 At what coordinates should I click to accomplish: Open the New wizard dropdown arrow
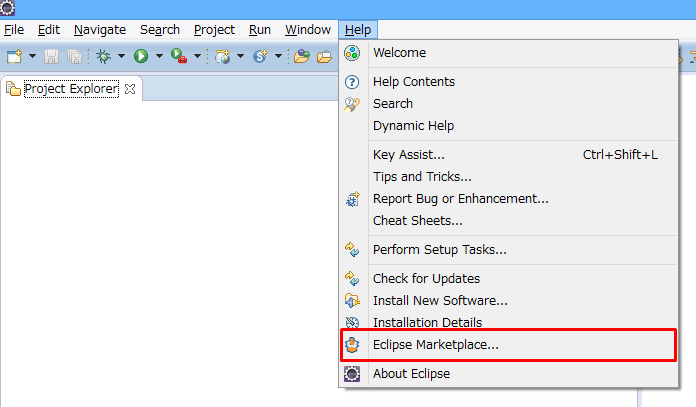pyautogui.click(x=32, y=56)
